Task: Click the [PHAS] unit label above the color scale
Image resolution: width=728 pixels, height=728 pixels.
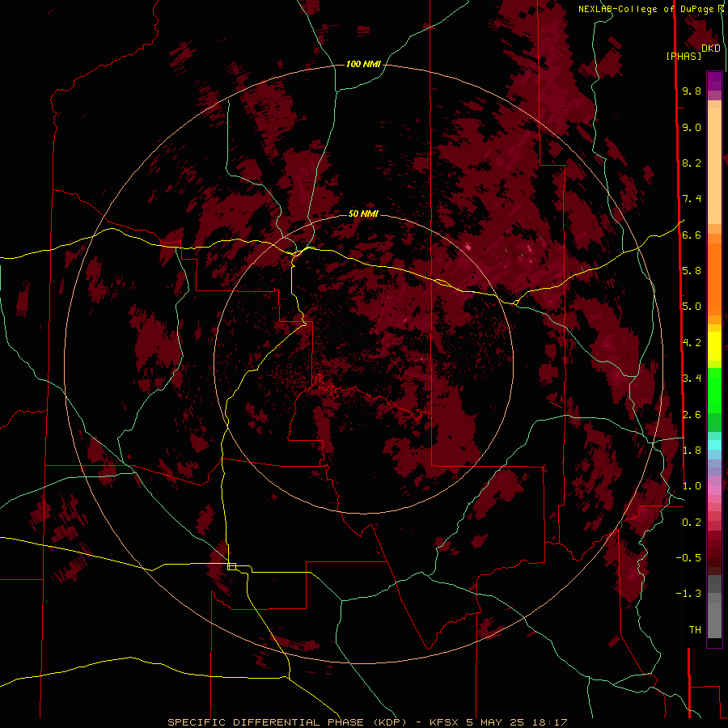Action: click(684, 57)
